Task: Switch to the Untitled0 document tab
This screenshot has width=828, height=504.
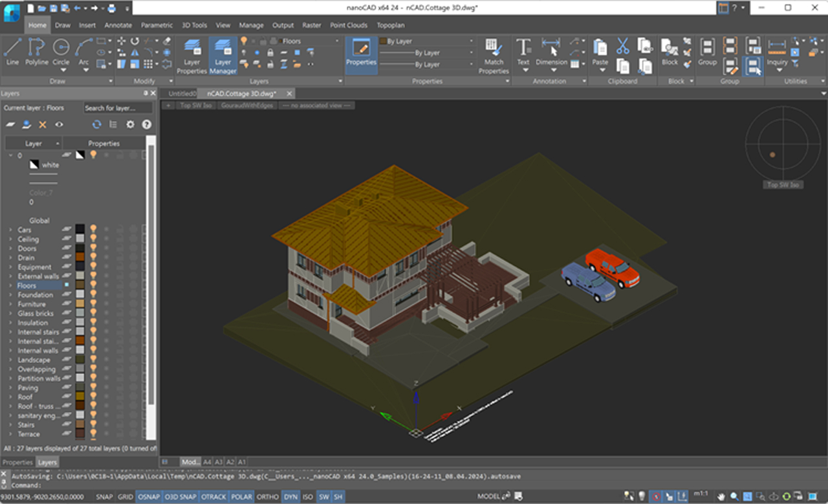Action: [181, 93]
